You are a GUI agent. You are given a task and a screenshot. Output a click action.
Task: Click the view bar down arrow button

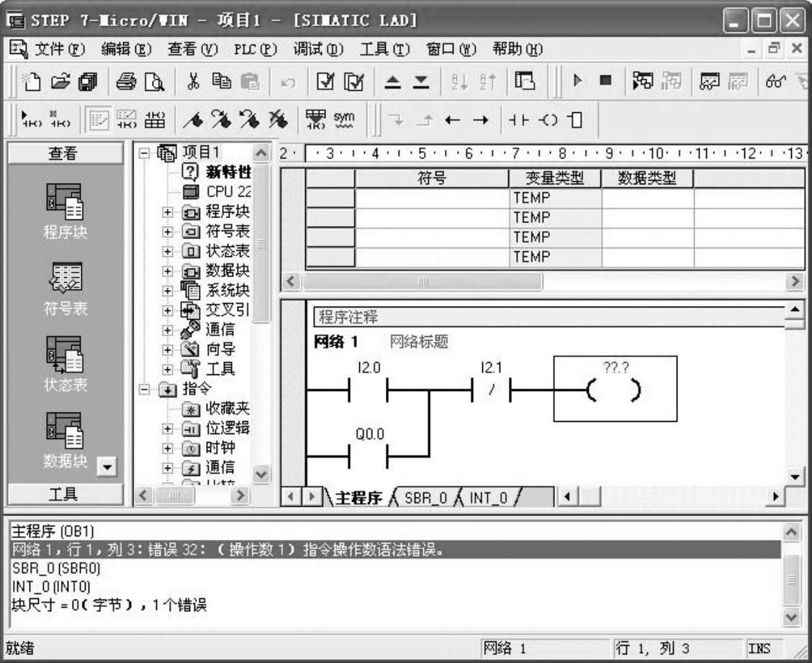pos(107,466)
